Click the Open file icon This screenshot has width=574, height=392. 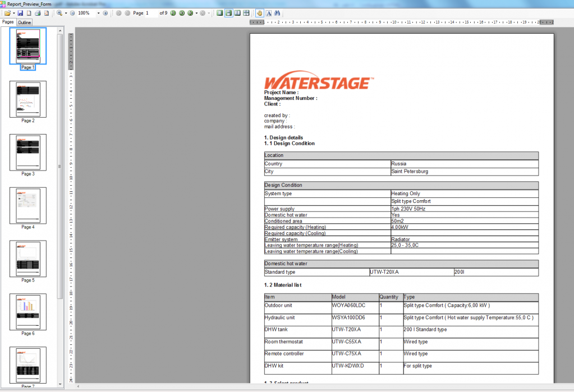tap(7, 13)
